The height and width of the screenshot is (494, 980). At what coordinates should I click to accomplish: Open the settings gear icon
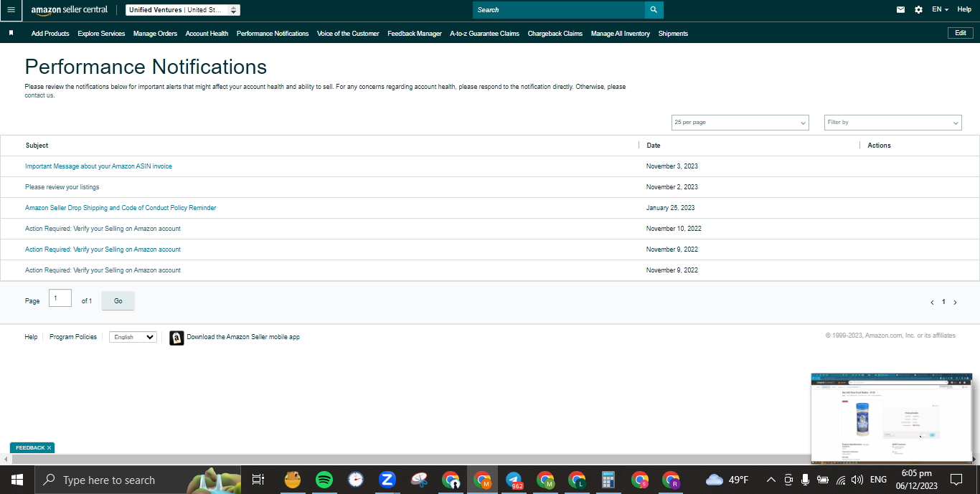point(919,10)
